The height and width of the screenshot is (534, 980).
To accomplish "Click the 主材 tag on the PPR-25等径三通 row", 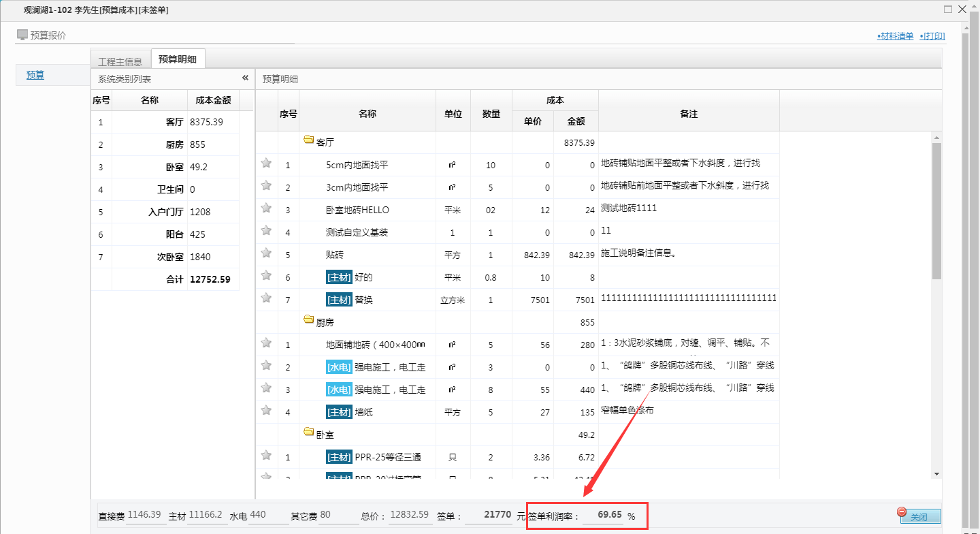I will [338, 456].
